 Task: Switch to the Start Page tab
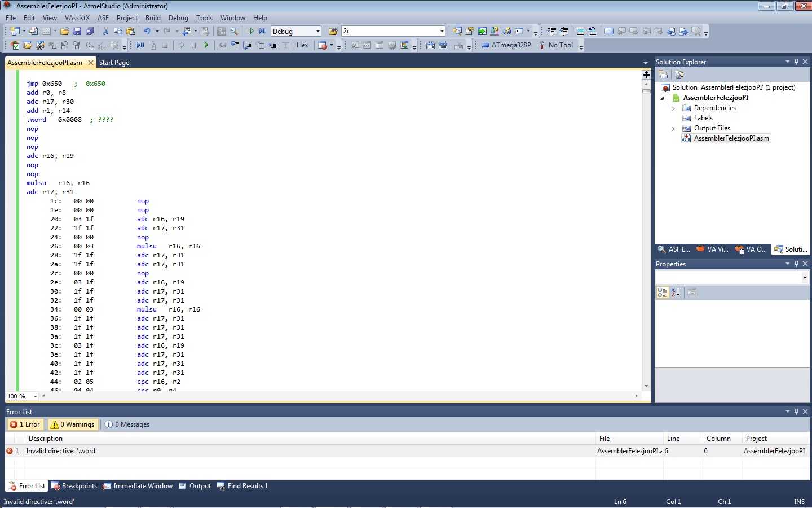click(x=114, y=63)
